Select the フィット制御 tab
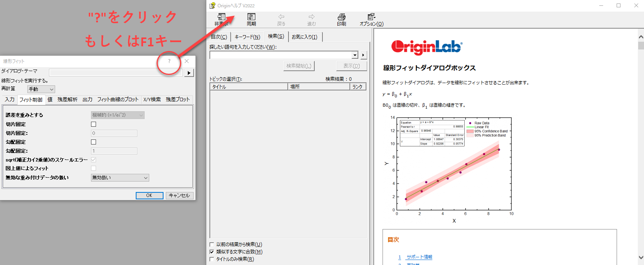The width and height of the screenshot is (644, 265). (x=31, y=100)
